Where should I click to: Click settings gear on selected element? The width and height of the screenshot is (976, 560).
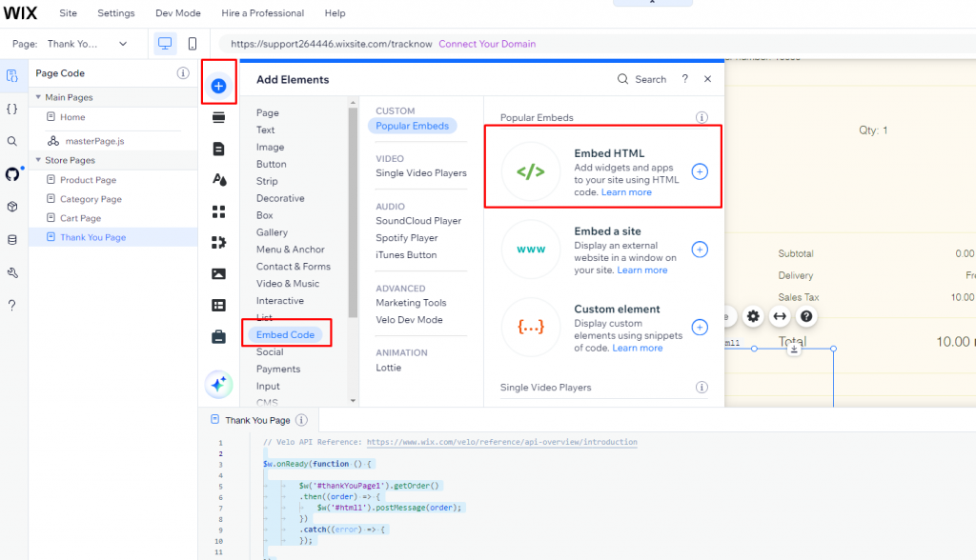pos(754,316)
